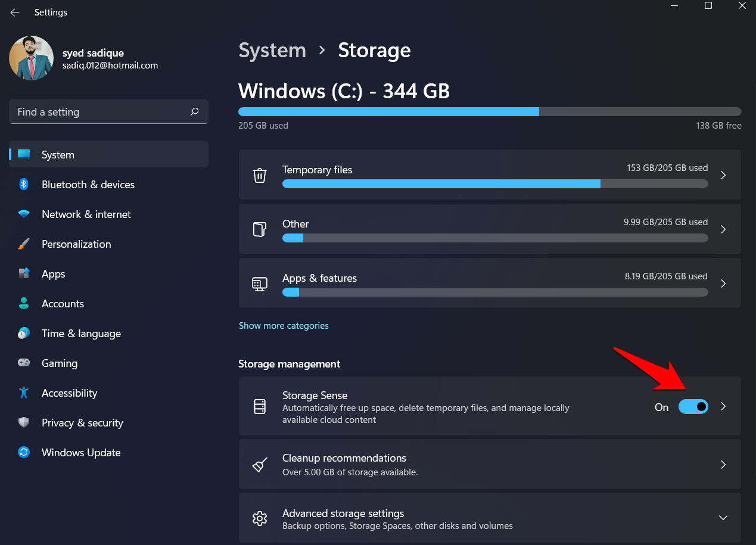The width and height of the screenshot is (756, 545).
Task: Click Show more categories link
Action: (x=284, y=326)
